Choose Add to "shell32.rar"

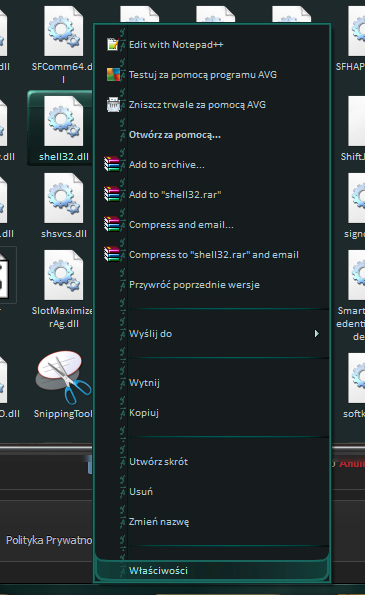(212, 195)
